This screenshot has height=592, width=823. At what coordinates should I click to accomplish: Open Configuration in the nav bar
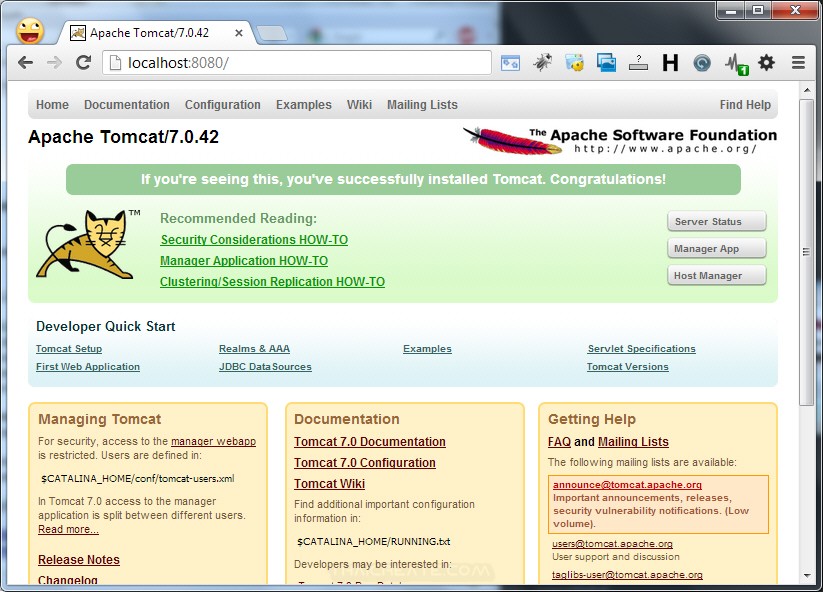pyautogui.click(x=223, y=104)
